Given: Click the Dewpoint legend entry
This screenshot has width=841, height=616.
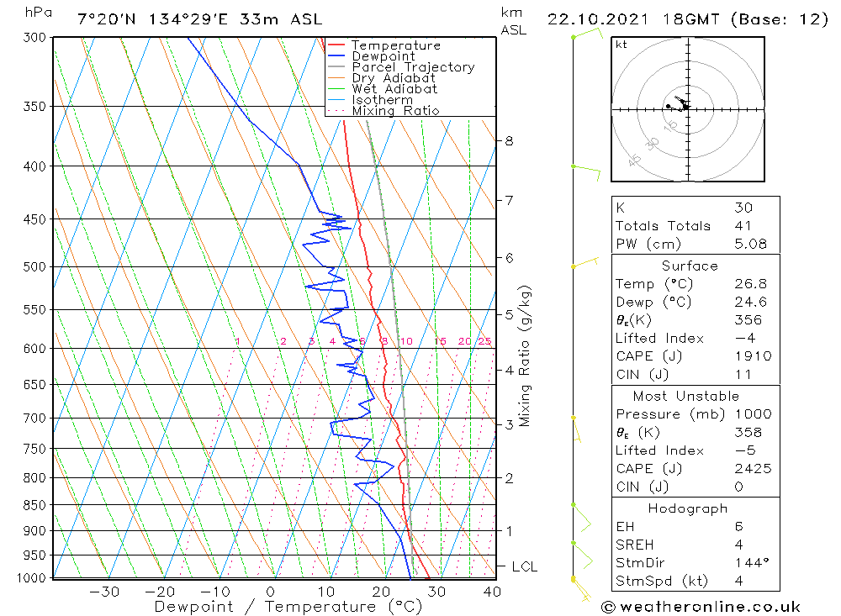Looking at the screenshot, I should 383,56.
